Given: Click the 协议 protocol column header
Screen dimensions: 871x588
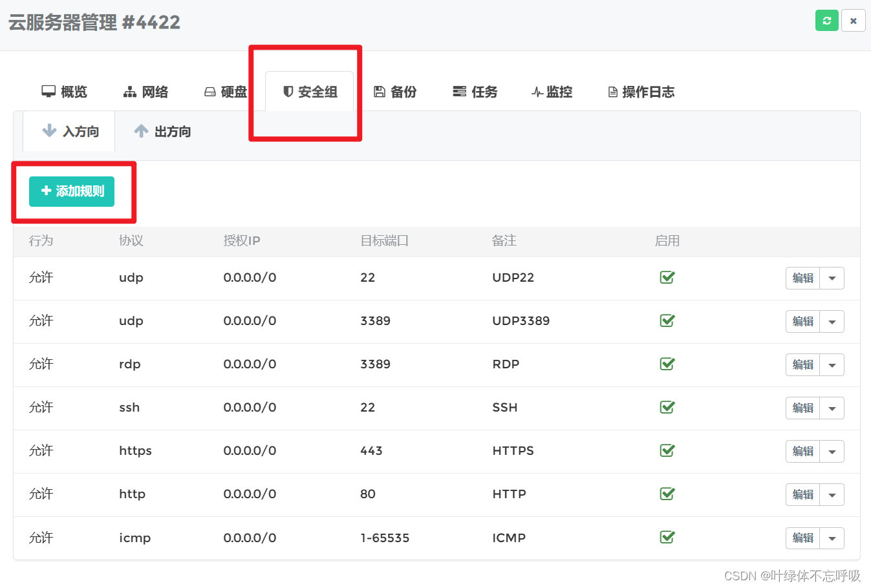Looking at the screenshot, I should tap(131, 240).
